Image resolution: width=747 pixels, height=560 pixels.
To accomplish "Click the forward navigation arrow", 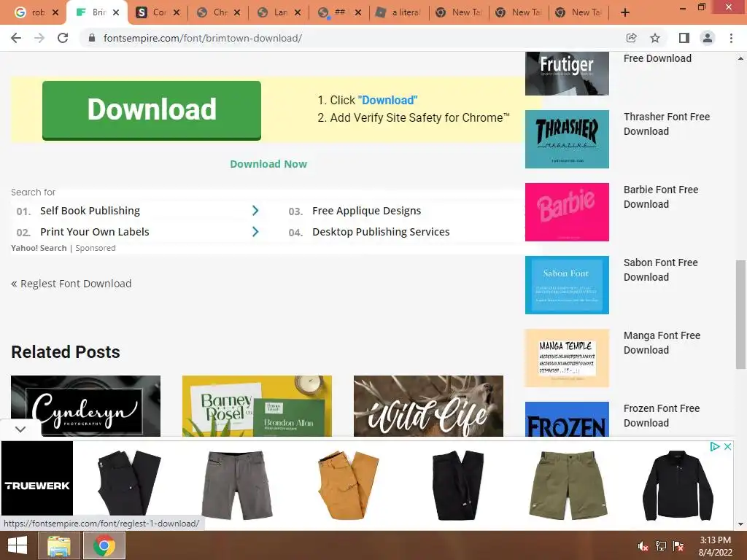I will pos(39,38).
